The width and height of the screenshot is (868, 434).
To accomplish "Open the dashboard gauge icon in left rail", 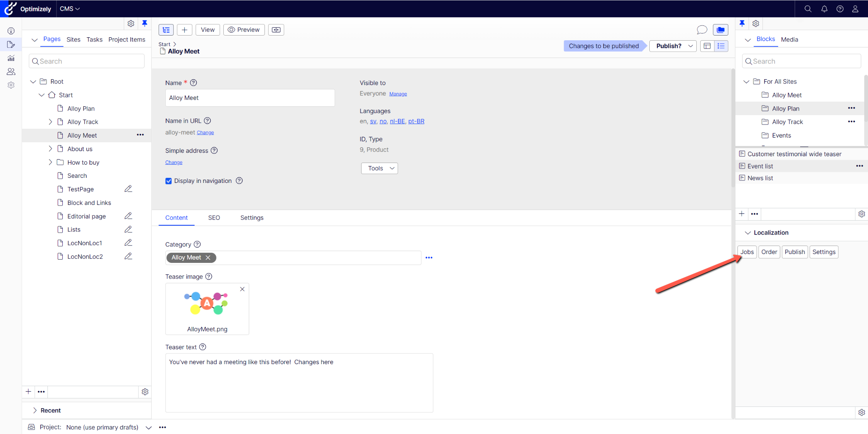I will coord(11,30).
